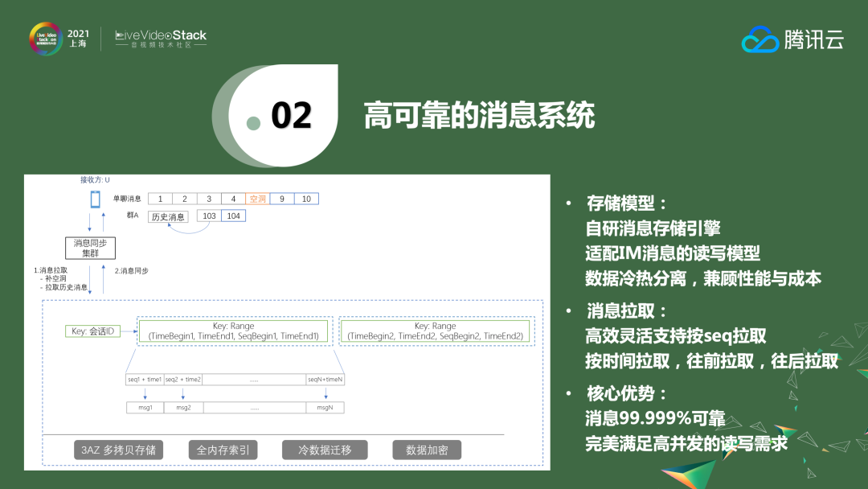This screenshot has width=868, height=489.
Task: Click the 数据加密 button
Action: (x=428, y=450)
